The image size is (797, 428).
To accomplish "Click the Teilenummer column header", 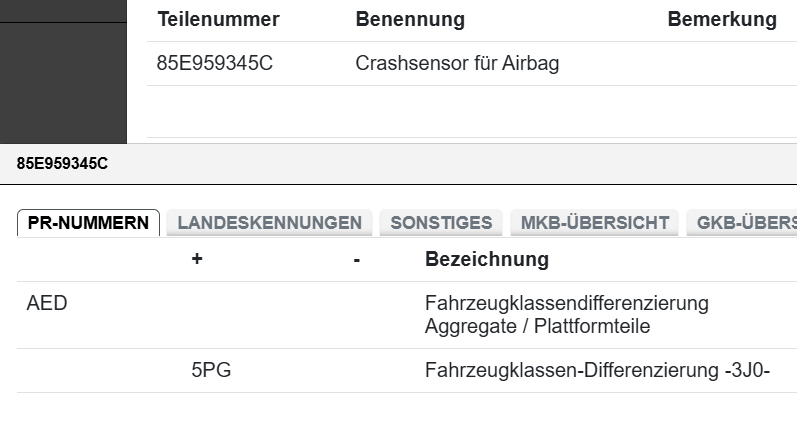I will click(x=218, y=20).
